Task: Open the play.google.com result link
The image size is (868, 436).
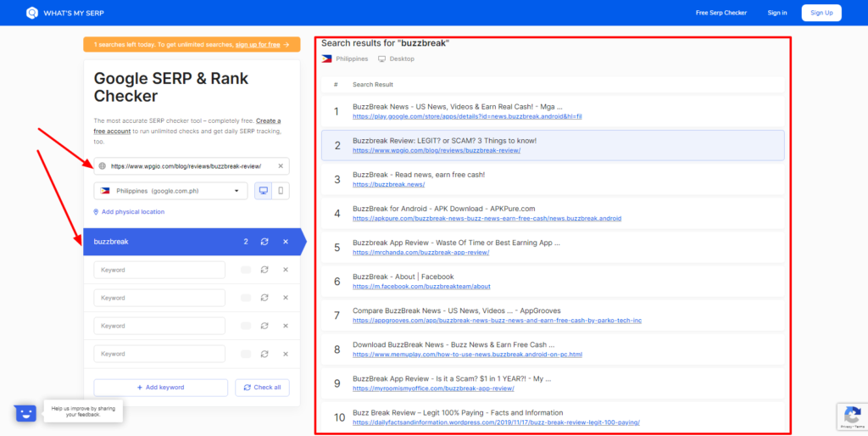Action: pos(467,116)
